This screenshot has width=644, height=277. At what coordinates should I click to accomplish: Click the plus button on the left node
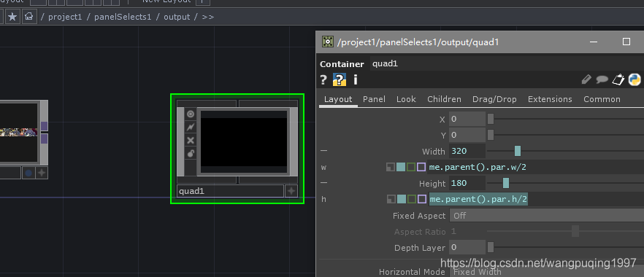42,173
